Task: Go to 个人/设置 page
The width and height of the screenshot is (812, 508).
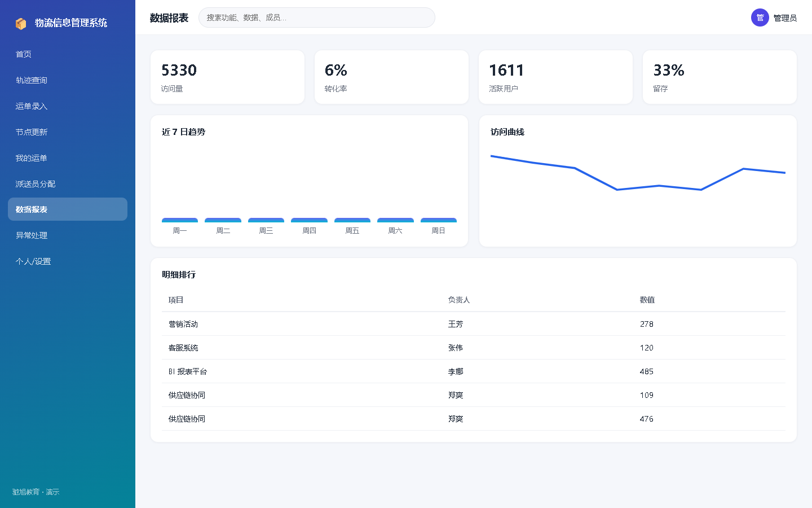Action: pos(68,261)
